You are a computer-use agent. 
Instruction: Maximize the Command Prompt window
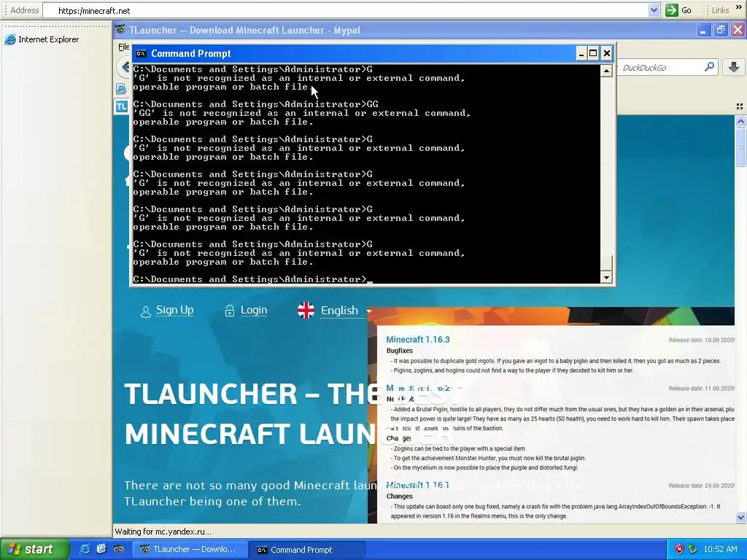coord(593,53)
